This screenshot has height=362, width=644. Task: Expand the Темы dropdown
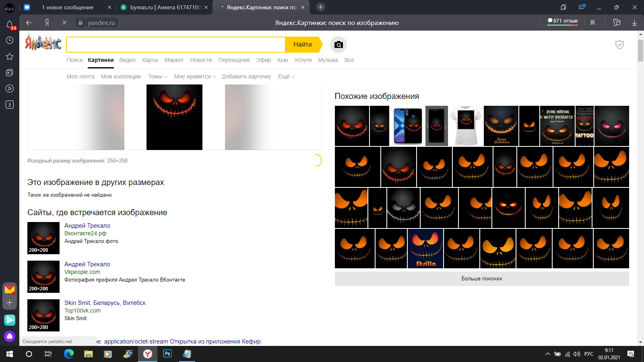157,76
